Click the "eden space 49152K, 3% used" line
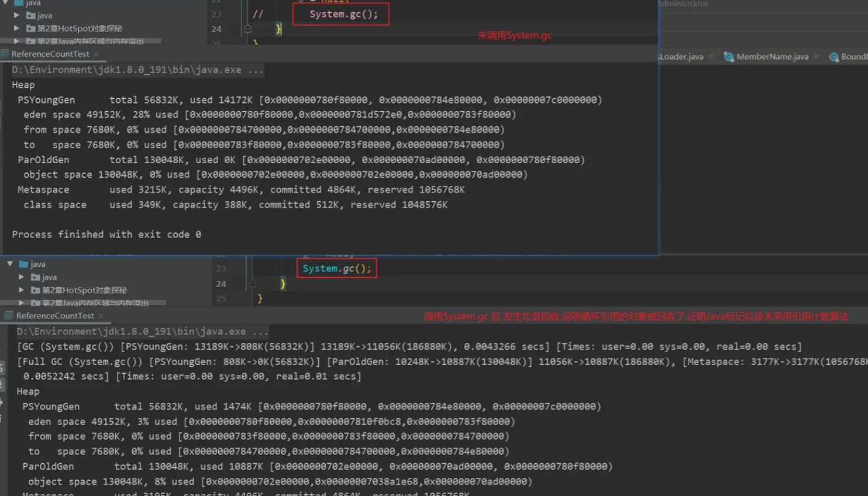 271,422
